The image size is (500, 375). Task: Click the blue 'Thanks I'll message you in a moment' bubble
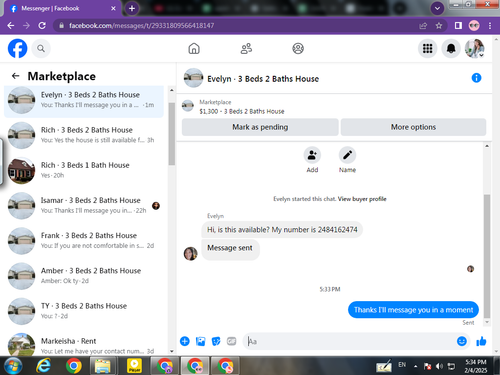coord(413,310)
